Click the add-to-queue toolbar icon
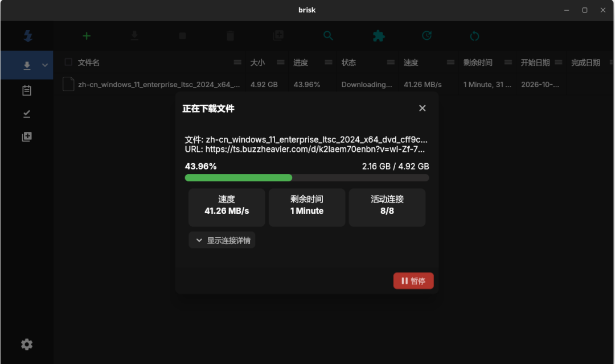615x364 pixels. click(278, 35)
